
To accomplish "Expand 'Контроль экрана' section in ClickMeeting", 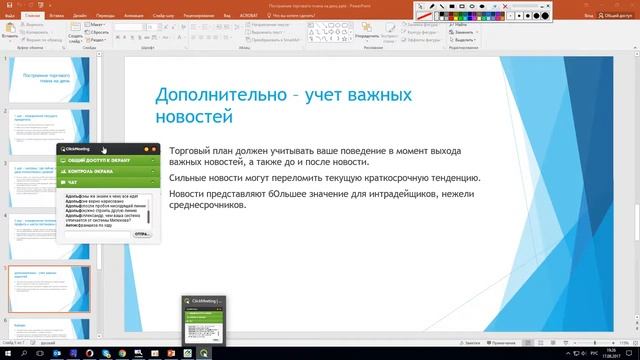I will pyautogui.click(x=108, y=171).
